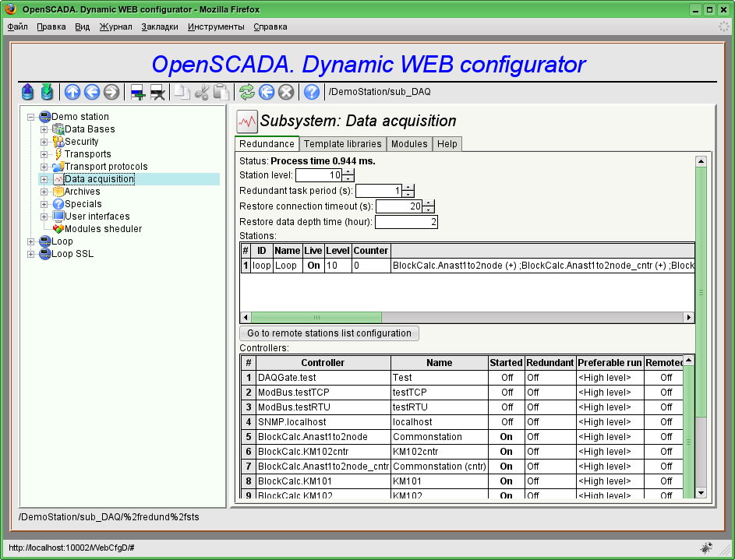Click the Loop SSL station icon
Viewport: 735px width, 560px height.
click(x=45, y=254)
